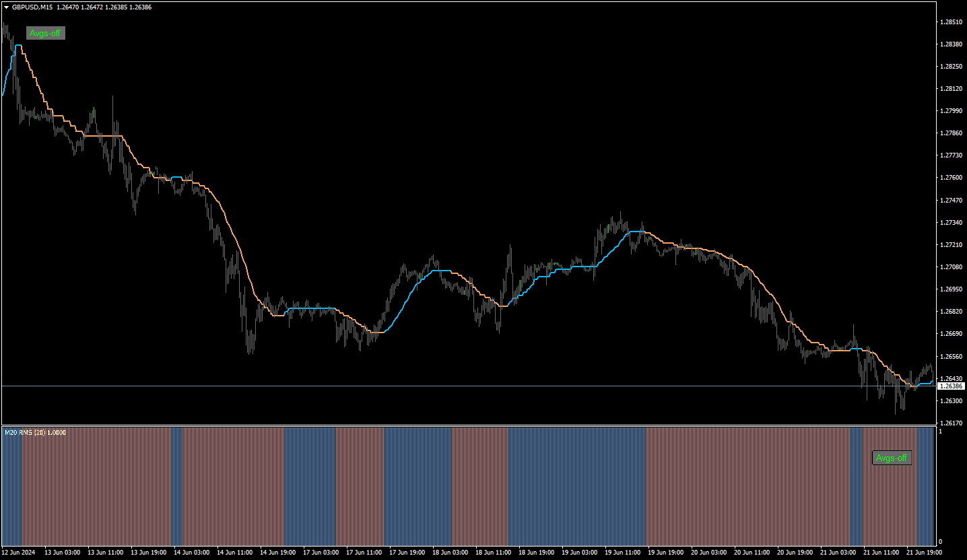Click the 1.27600 price axis value
The height and width of the screenshot is (560, 967).
950,177
